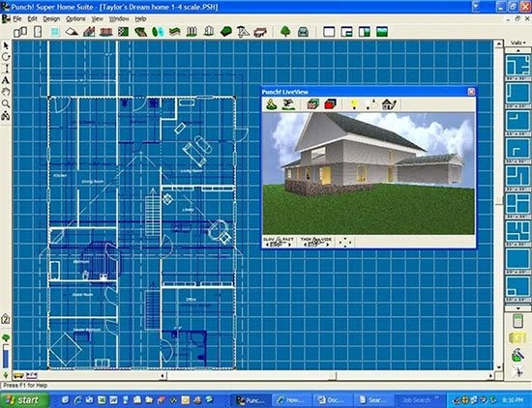Toggle the split 2D/3D view icon

365,32
